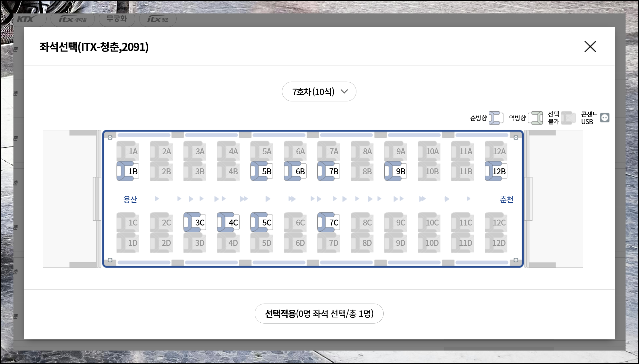Select available seat 1B
This screenshot has width=639, height=364.
click(128, 171)
